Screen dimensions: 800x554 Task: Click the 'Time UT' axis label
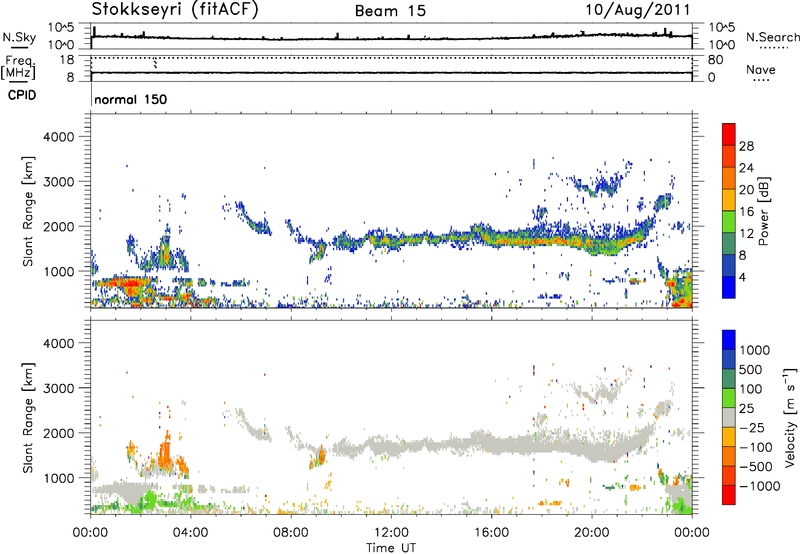click(x=391, y=548)
